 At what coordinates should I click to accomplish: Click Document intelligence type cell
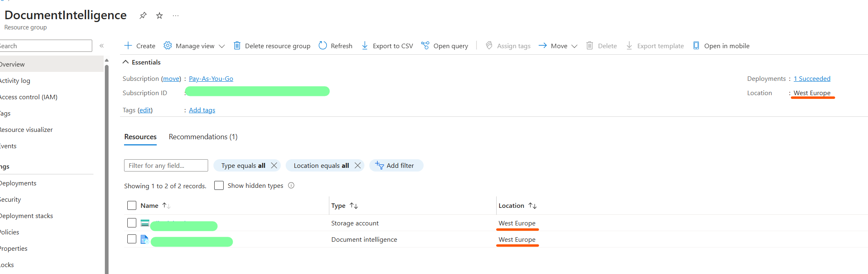(x=364, y=239)
